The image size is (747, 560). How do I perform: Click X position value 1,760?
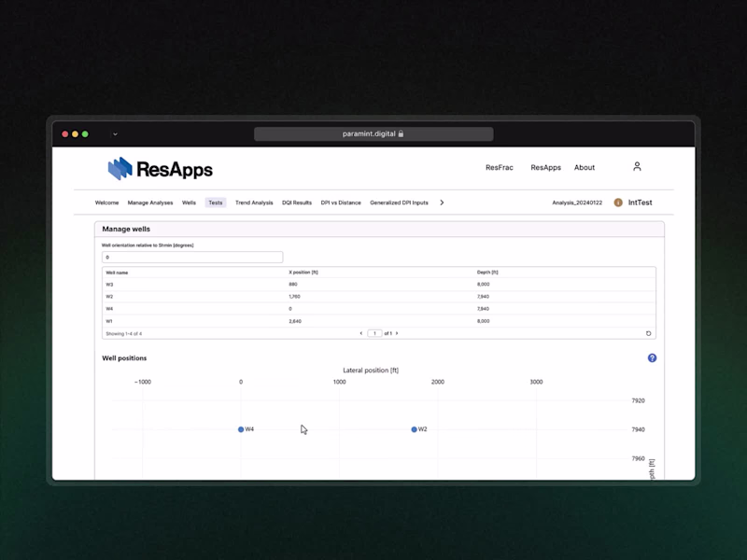click(x=294, y=297)
